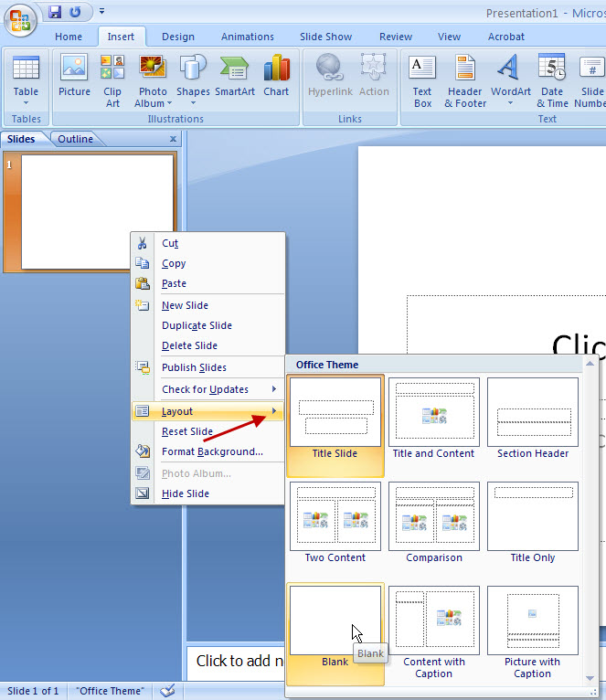Choose Publish Slides menu entry
Screen dimensions: 606x700
coord(208,367)
